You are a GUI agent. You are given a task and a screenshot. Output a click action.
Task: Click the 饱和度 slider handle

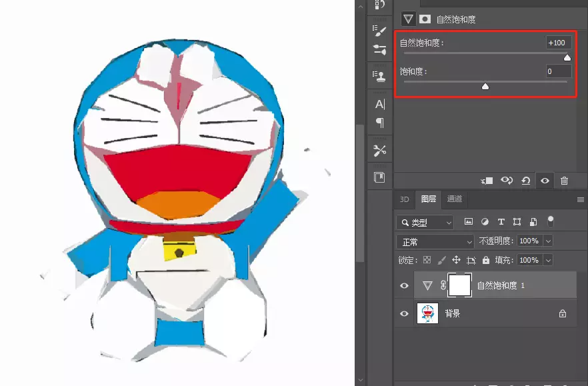pos(485,86)
